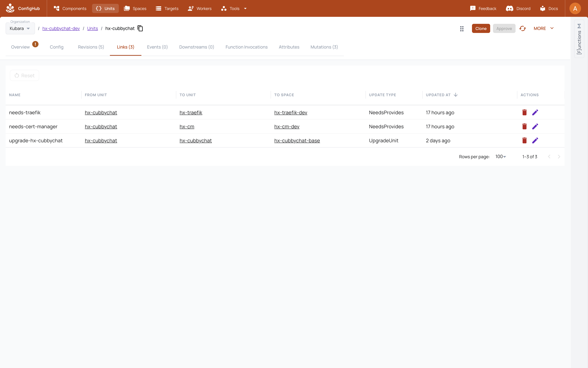This screenshot has height=368, width=588.
Task: Open Spaces in the top navigation
Action: [135, 9]
